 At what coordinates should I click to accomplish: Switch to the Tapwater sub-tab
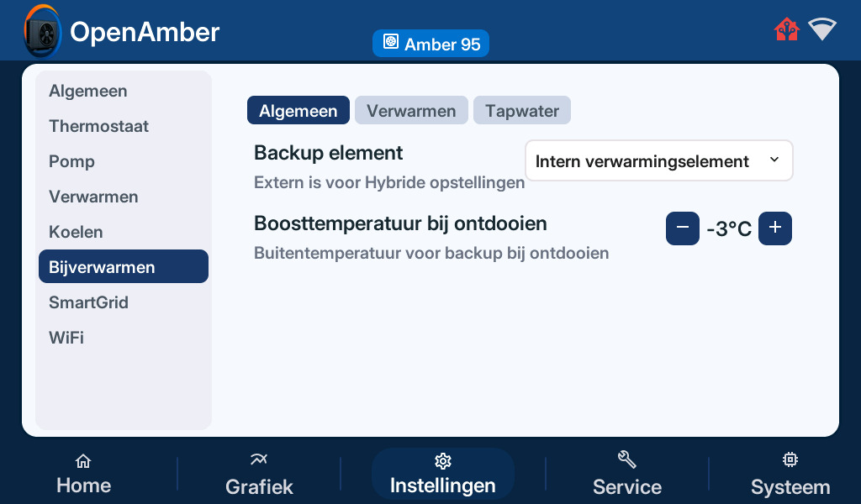pyautogui.click(x=521, y=110)
